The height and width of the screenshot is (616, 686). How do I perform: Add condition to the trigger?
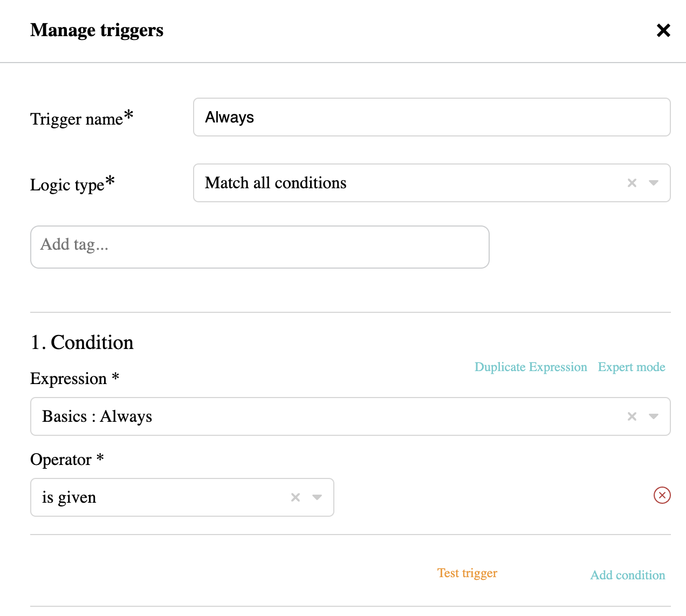pos(628,575)
